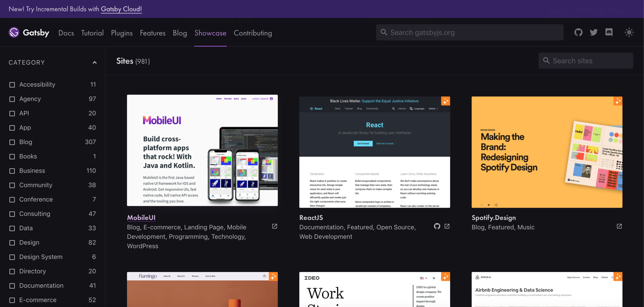
Task: Enable the Blog category filter
Action: click(x=12, y=142)
